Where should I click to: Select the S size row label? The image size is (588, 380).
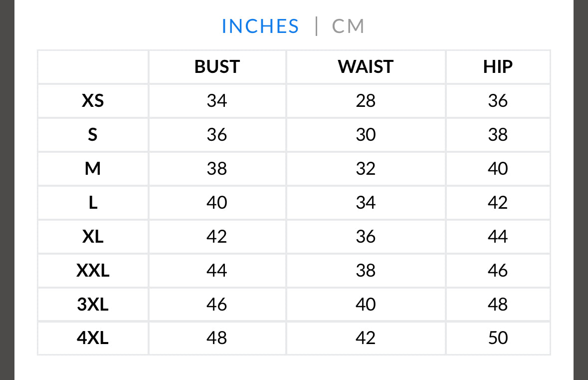pyautogui.click(x=93, y=135)
